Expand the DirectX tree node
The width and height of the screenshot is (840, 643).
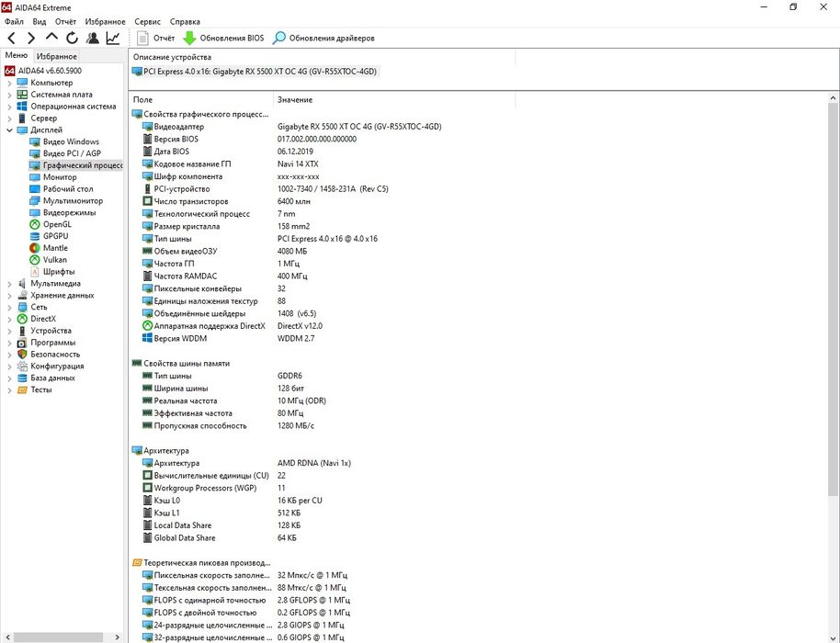[9, 319]
